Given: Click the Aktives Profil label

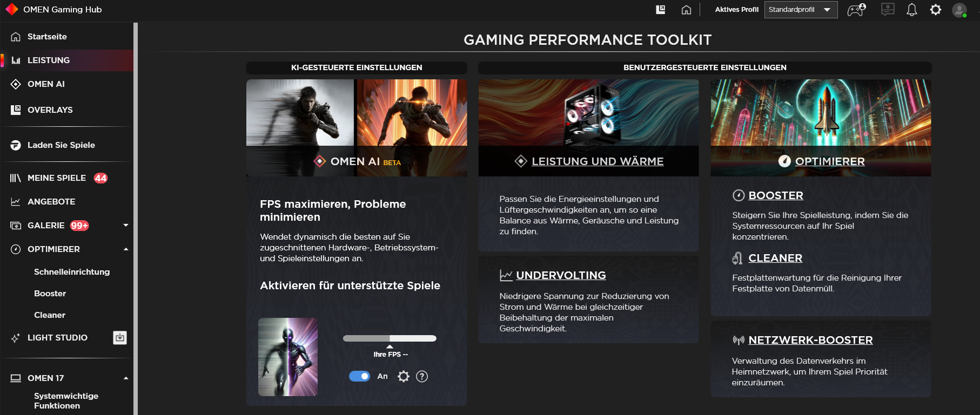Looking at the screenshot, I should coord(737,10).
